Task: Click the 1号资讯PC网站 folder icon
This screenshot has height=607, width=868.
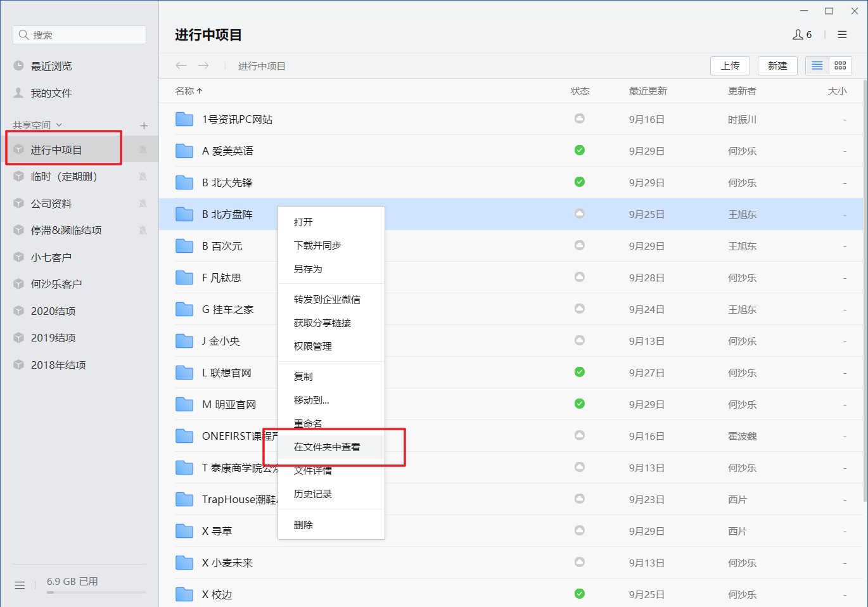Action: [x=184, y=119]
